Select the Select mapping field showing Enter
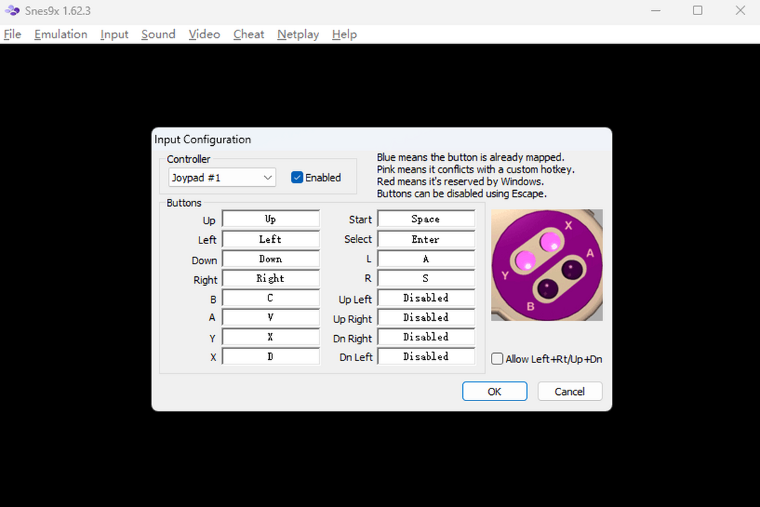This screenshot has height=507, width=760. point(426,239)
